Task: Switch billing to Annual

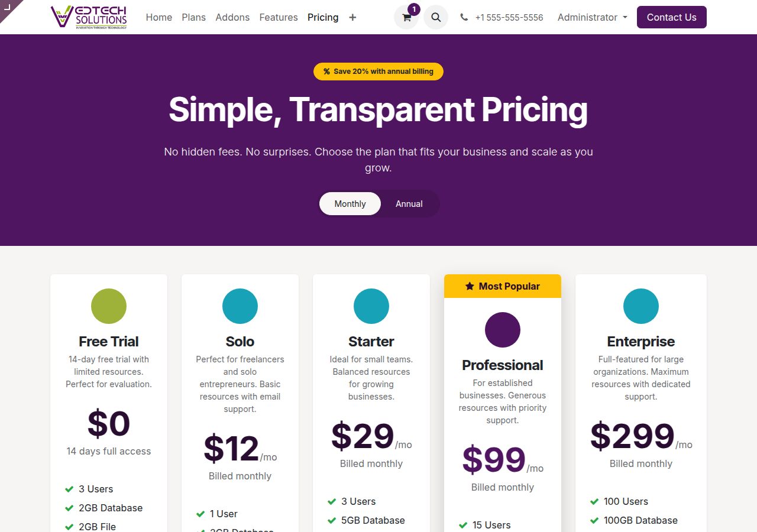Action: tap(409, 203)
